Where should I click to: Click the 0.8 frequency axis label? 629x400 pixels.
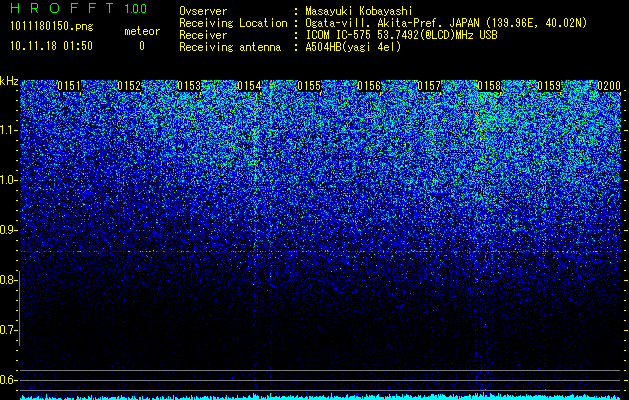tap(8, 280)
